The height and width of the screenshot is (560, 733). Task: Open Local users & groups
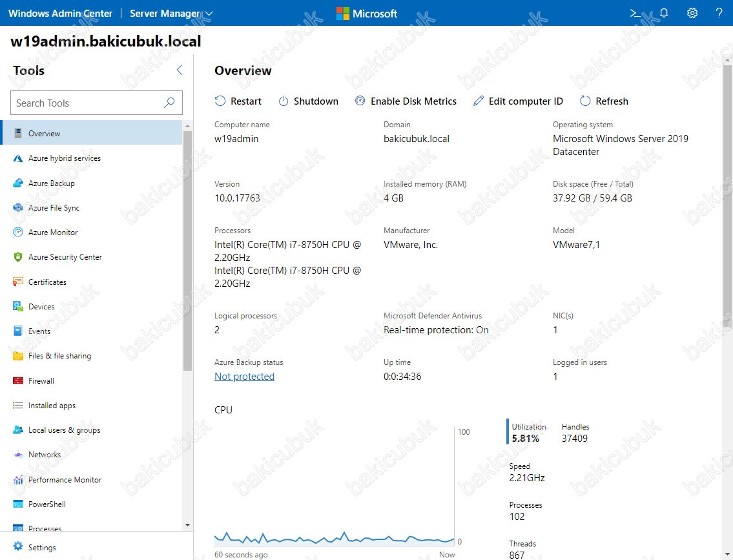92,430
